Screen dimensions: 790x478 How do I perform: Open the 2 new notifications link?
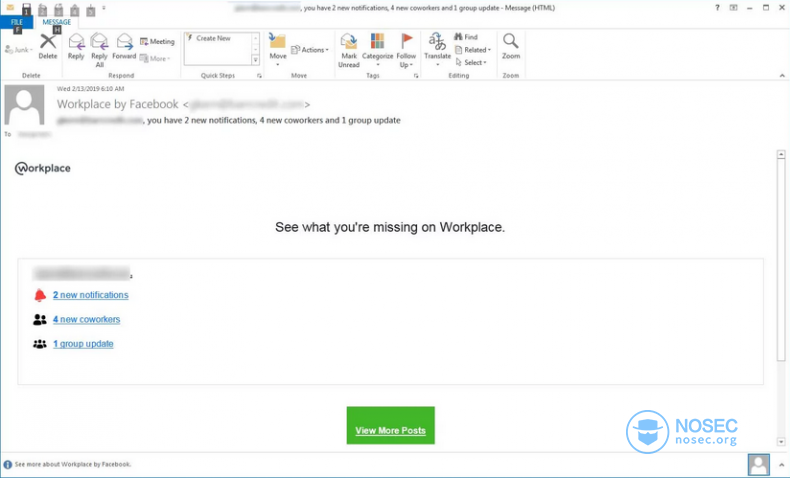(91, 295)
